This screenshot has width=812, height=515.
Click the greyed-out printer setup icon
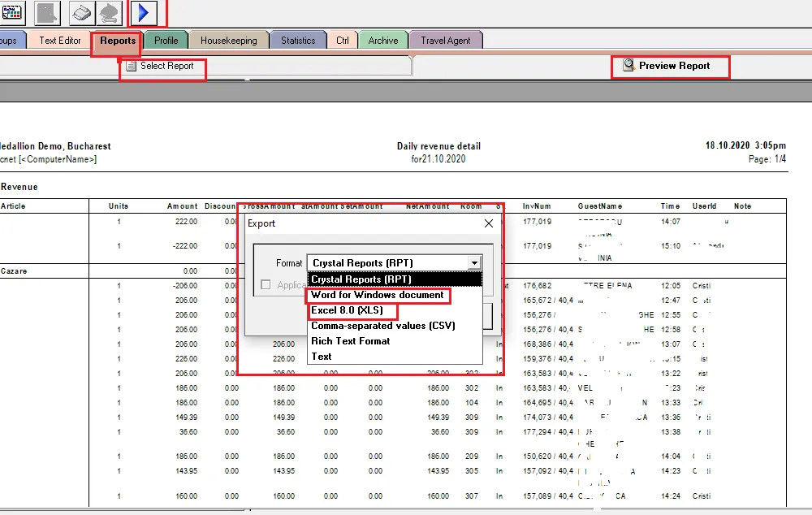[x=108, y=12]
